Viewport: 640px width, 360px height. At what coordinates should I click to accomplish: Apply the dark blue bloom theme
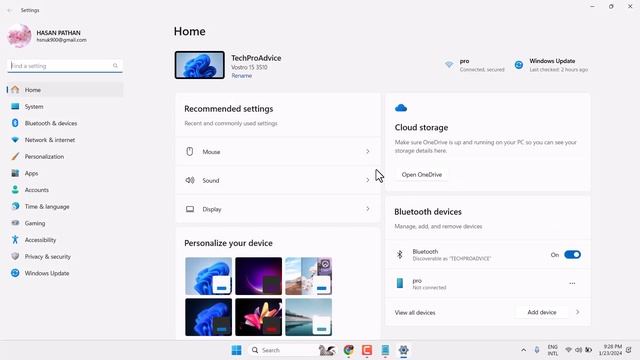point(209,317)
